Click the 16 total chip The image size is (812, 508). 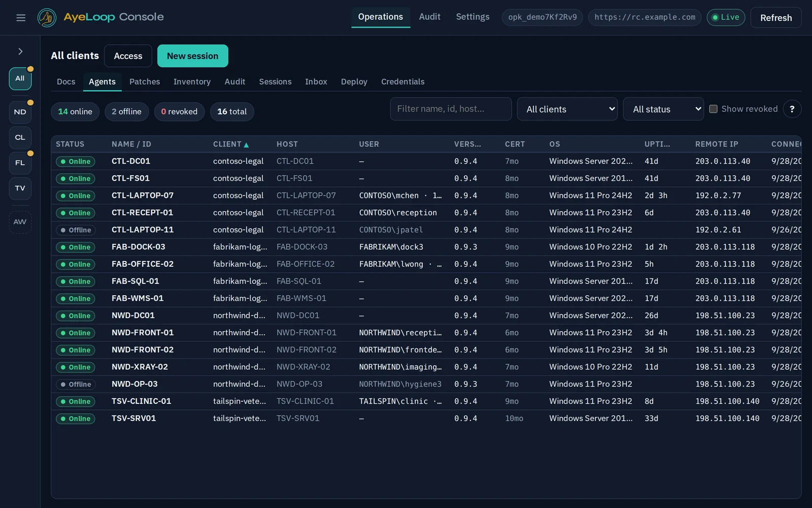tap(232, 112)
